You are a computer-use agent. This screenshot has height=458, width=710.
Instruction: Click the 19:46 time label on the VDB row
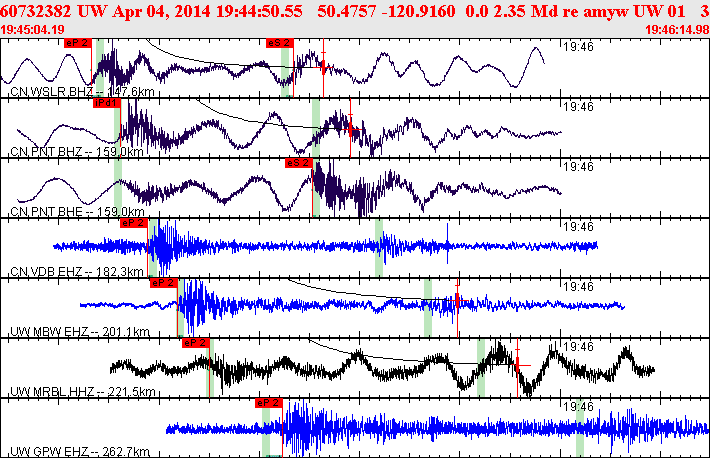pos(578,227)
